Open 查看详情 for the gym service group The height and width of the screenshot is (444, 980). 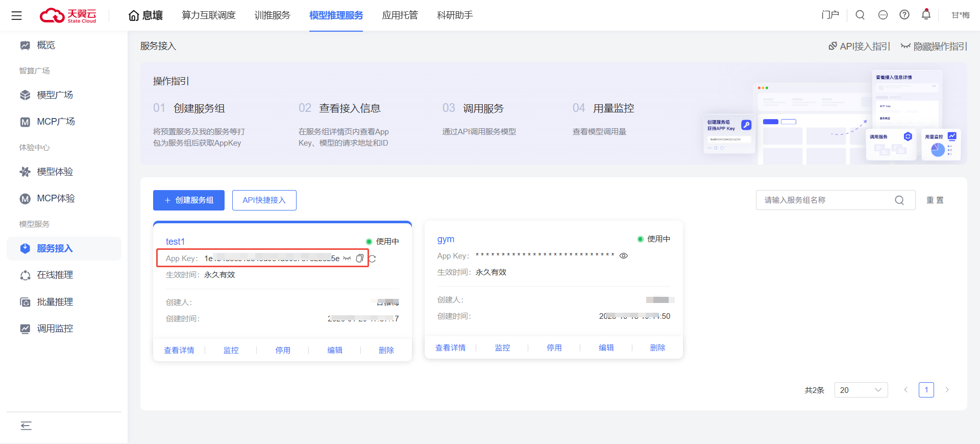[450, 347]
